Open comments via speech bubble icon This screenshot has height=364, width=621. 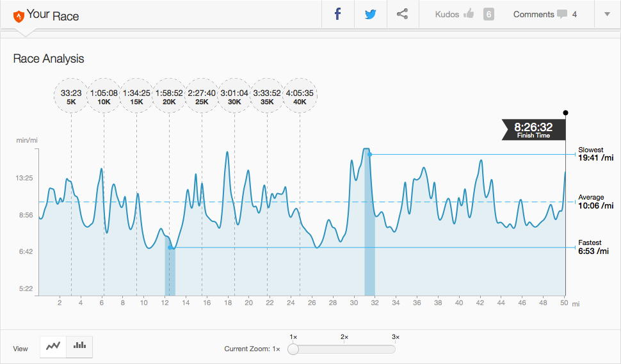coord(562,14)
